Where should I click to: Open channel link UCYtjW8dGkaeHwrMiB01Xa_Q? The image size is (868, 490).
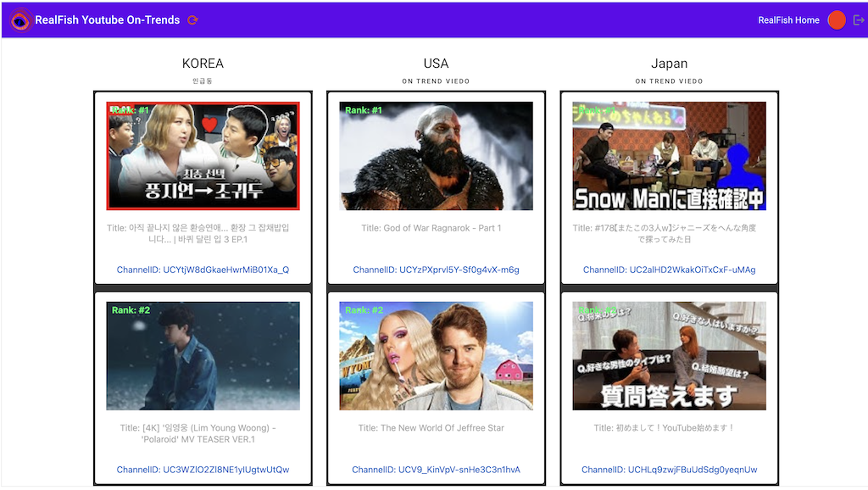click(x=203, y=270)
